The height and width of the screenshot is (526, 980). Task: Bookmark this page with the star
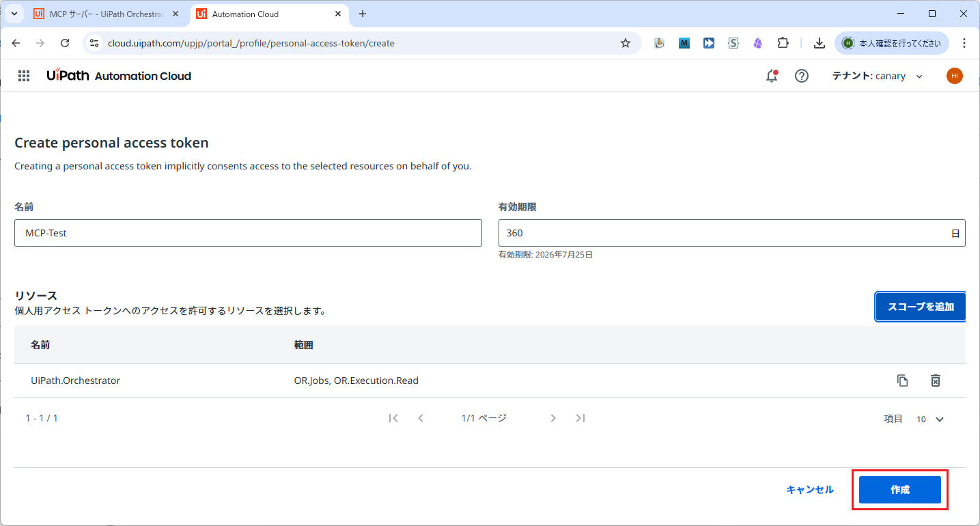[x=626, y=43]
